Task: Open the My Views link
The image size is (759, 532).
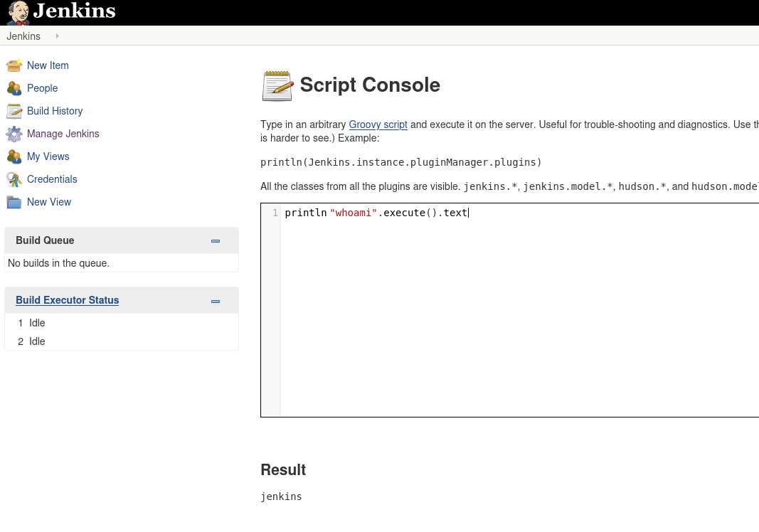Action: 48,156
